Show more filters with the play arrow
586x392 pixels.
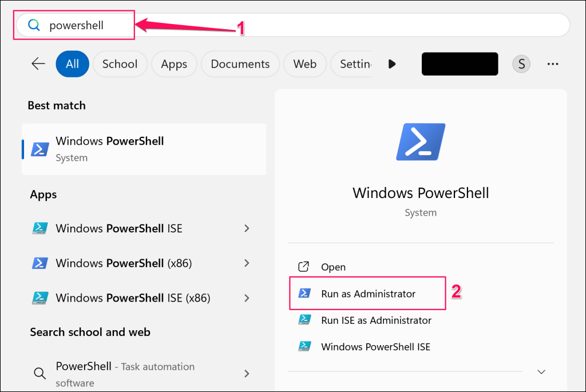click(x=391, y=64)
